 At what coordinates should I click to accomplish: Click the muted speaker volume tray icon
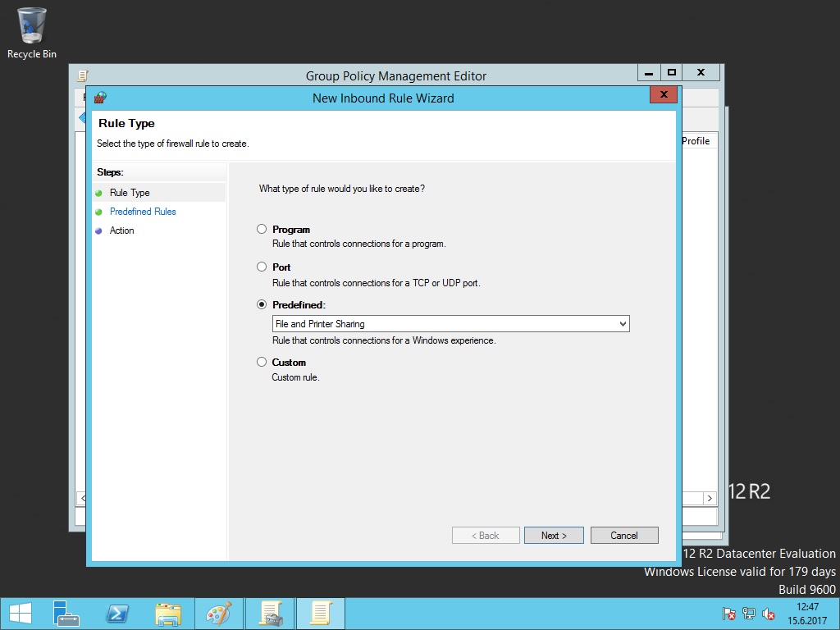pyautogui.click(x=769, y=614)
